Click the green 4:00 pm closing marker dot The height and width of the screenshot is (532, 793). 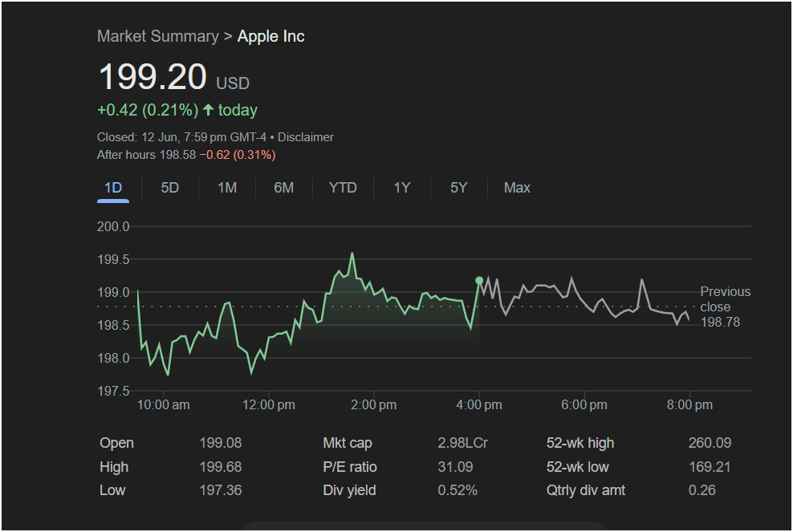479,281
